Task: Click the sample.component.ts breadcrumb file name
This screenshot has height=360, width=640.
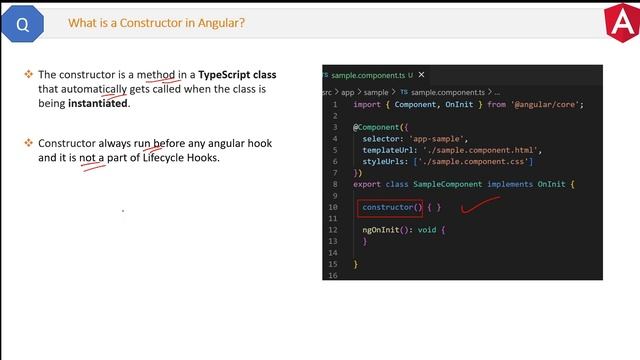Action: point(448,92)
